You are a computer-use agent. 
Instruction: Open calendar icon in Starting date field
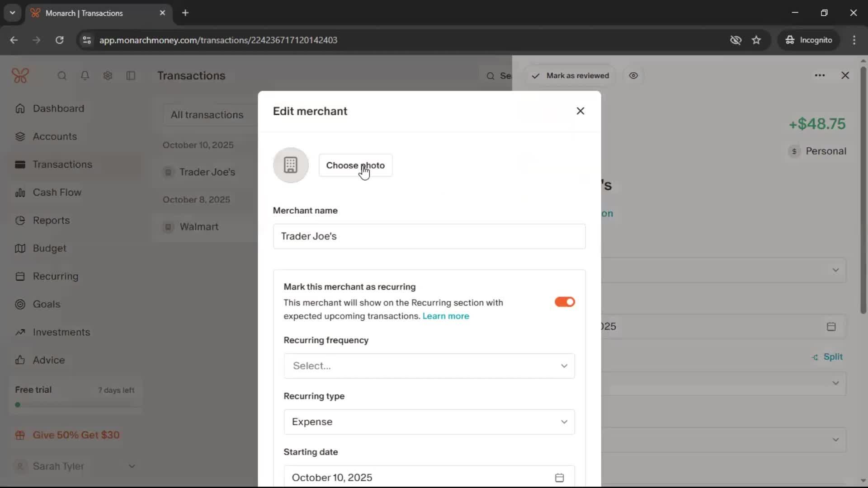click(559, 478)
